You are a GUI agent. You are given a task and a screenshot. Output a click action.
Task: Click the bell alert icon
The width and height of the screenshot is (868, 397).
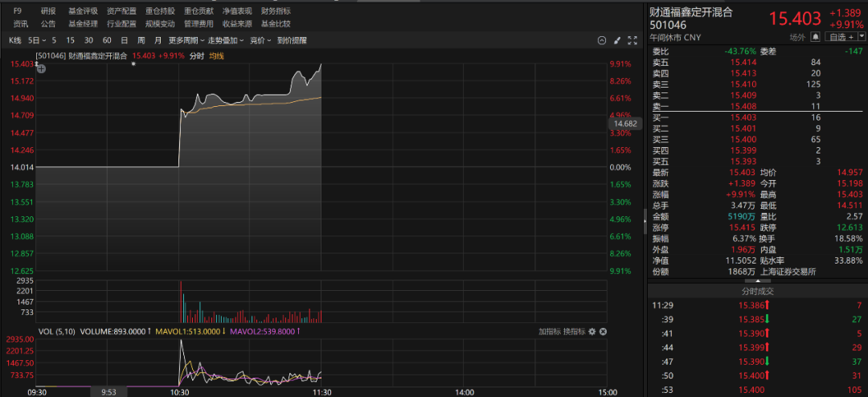tap(816, 37)
